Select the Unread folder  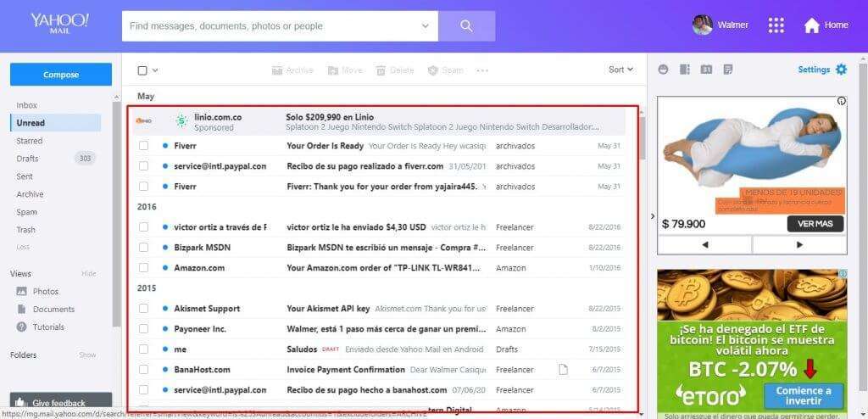point(55,123)
